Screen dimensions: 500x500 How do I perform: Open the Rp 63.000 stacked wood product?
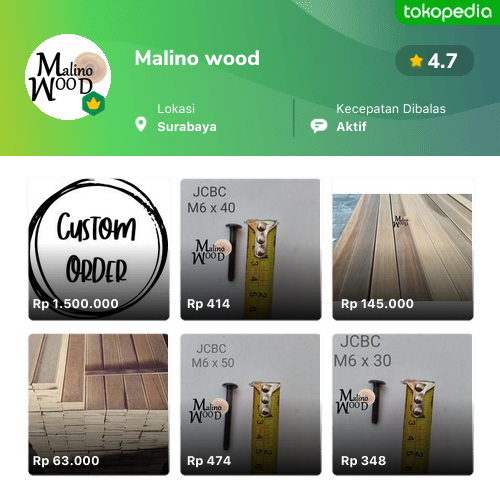[99, 404]
